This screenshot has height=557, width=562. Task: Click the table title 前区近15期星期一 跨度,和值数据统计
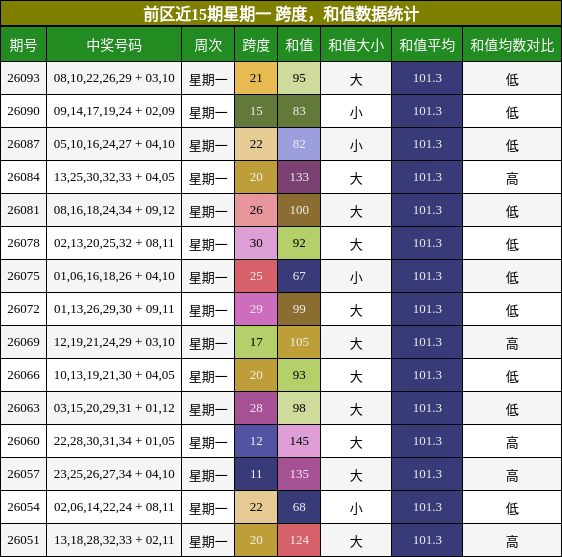281,14
